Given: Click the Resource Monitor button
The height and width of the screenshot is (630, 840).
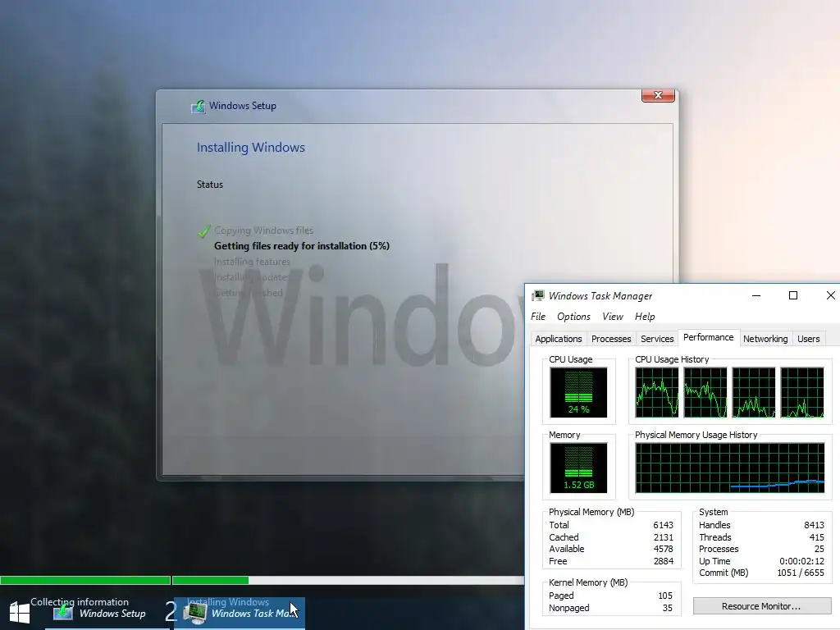Looking at the screenshot, I should click(762, 606).
